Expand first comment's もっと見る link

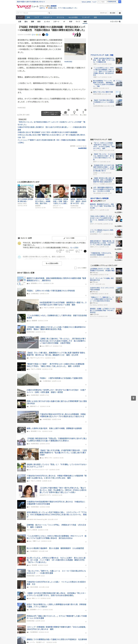click(74, 248)
